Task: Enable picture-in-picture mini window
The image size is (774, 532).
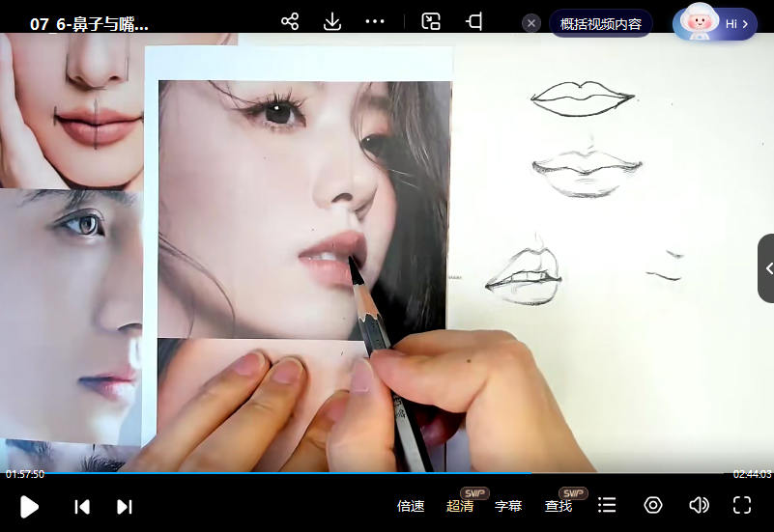Action: pos(431,21)
